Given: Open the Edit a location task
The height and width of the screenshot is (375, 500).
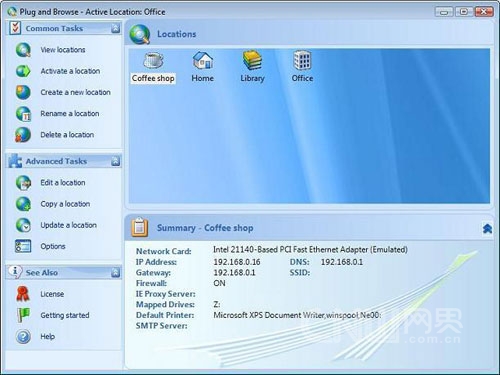Looking at the screenshot, I should [63, 183].
